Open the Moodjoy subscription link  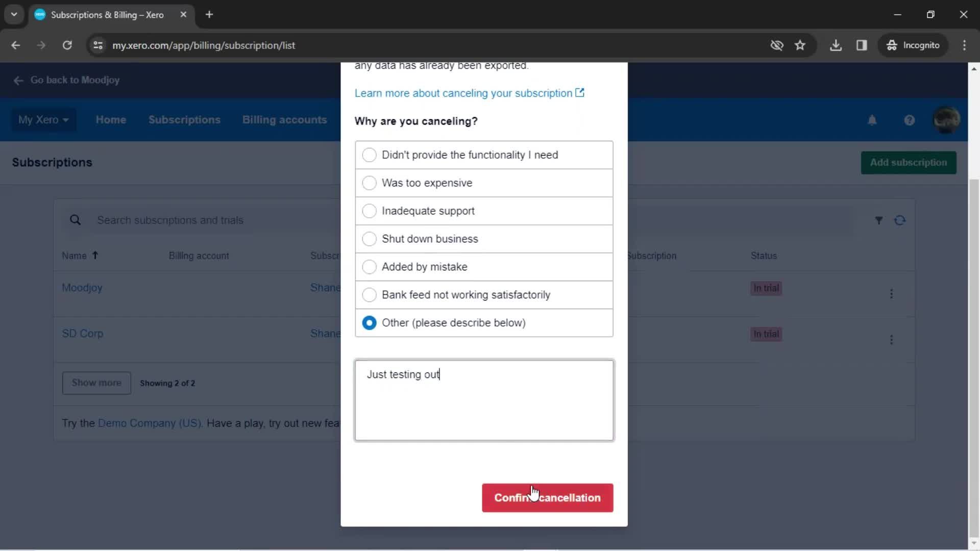pos(82,288)
